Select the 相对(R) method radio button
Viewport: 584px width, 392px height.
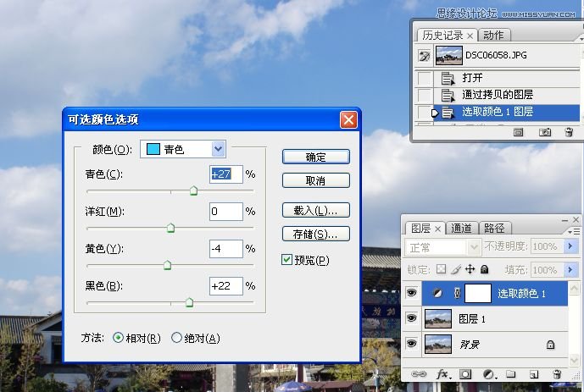(118, 337)
